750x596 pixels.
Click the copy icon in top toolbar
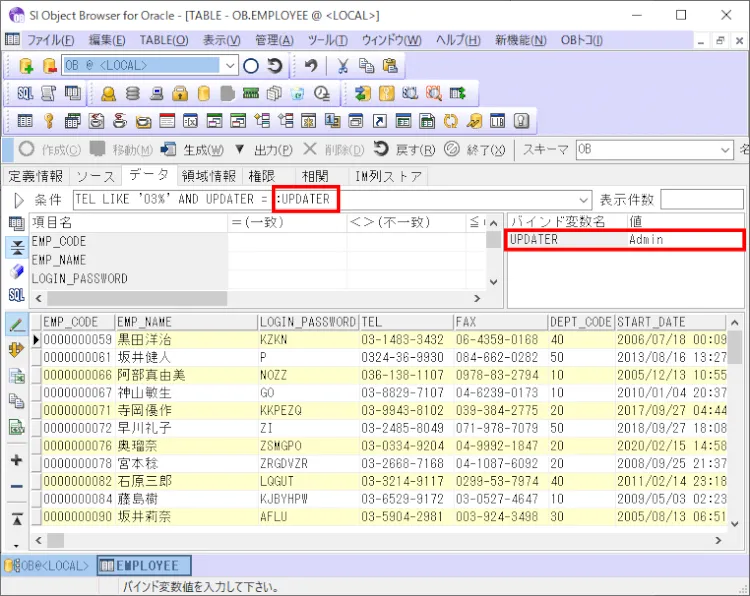(x=366, y=66)
